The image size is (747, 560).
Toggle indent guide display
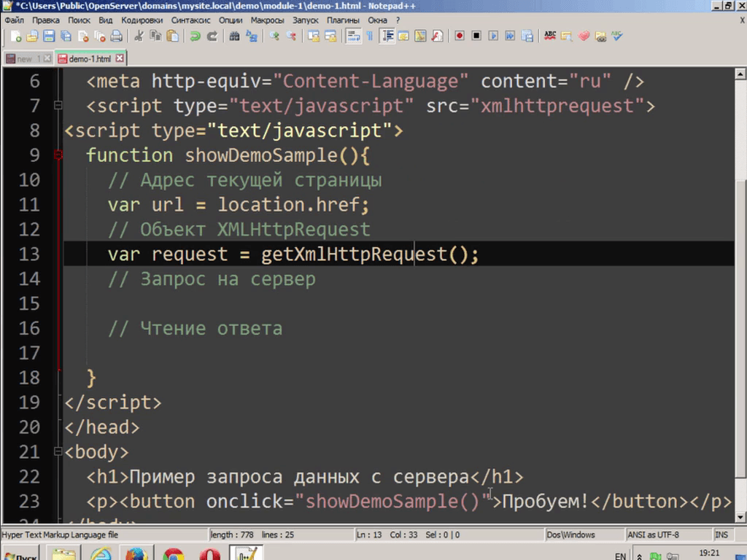pyautogui.click(x=387, y=36)
